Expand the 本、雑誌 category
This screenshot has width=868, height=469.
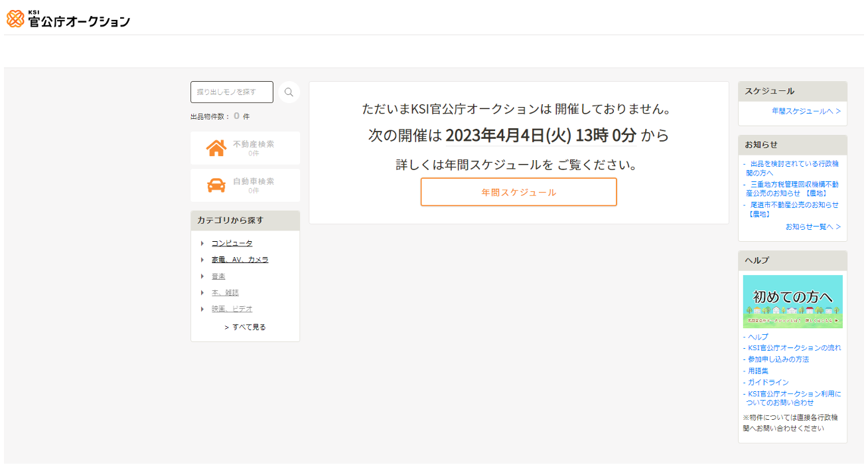click(x=224, y=292)
